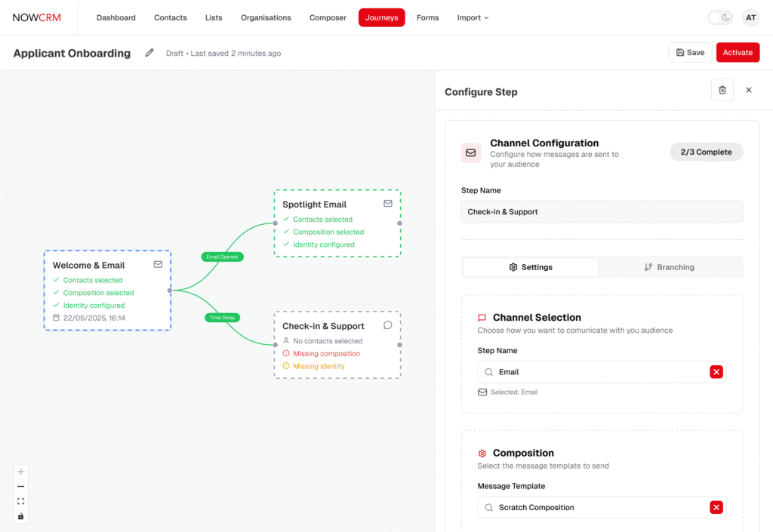The height and width of the screenshot is (532, 773).
Task: Close the Configure Step panel
Action: 749,91
